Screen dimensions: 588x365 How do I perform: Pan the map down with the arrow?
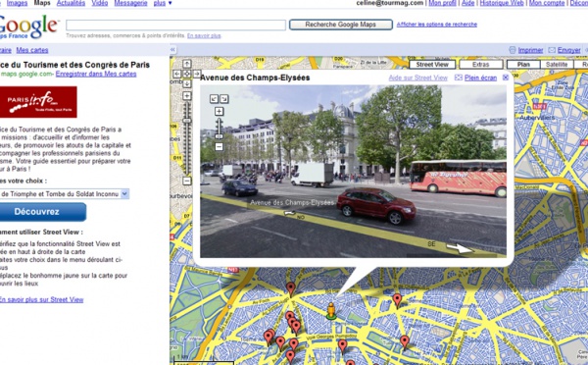[187, 83]
